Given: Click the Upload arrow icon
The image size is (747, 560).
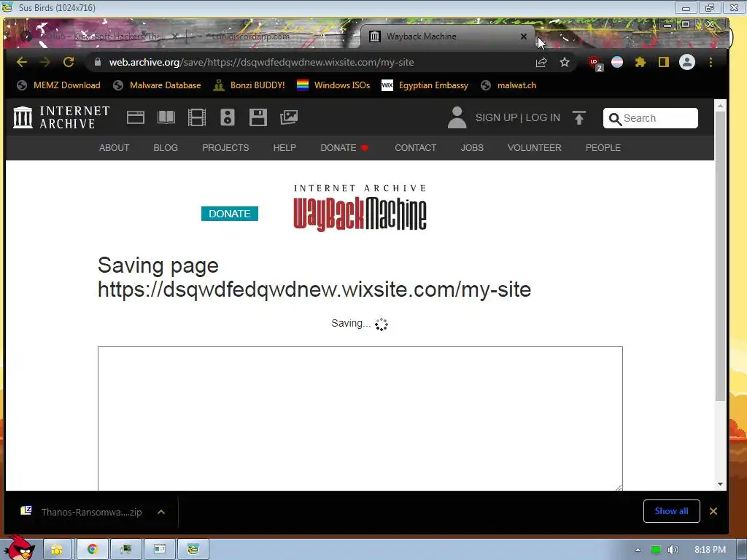Looking at the screenshot, I should tap(578, 117).
